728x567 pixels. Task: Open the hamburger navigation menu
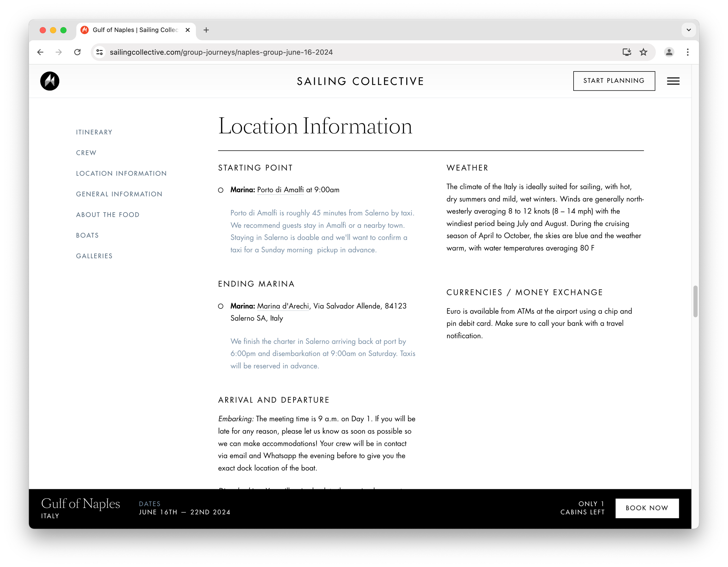pos(673,81)
